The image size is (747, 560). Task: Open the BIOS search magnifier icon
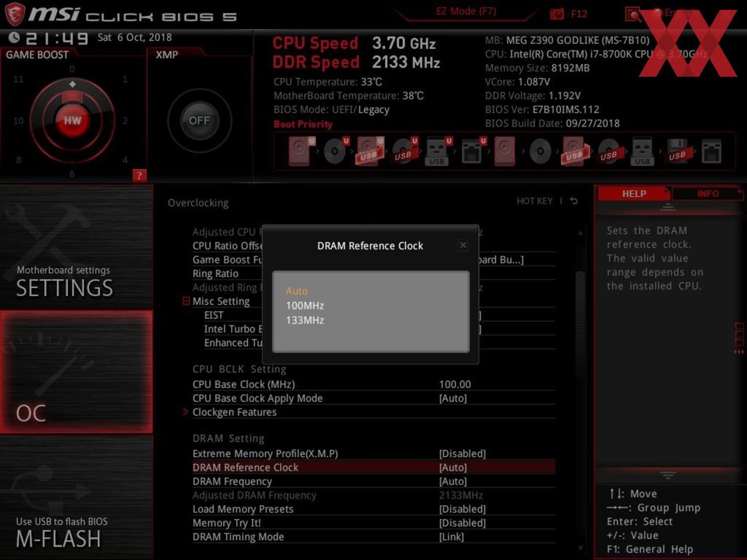[633, 14]
